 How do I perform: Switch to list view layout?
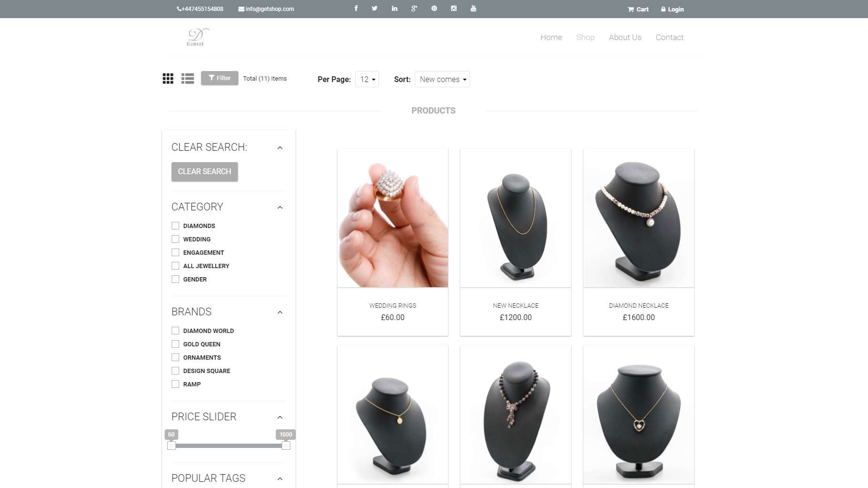pos(187,79)
